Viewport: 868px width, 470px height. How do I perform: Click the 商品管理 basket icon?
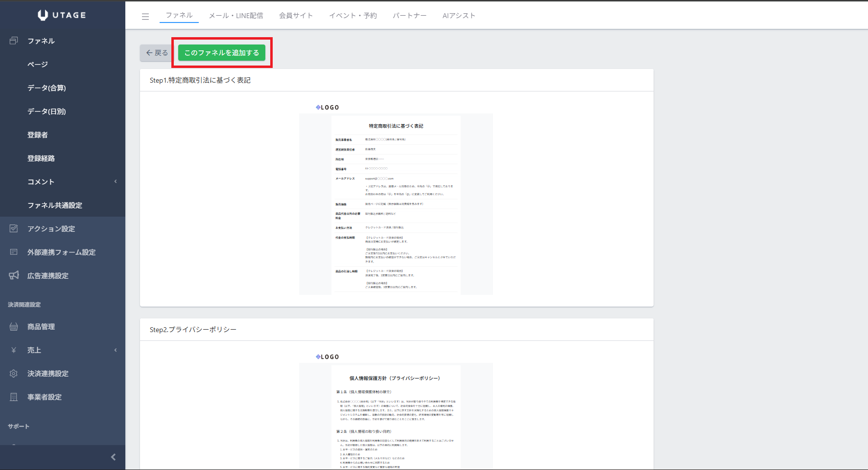(x=14, y=326)
